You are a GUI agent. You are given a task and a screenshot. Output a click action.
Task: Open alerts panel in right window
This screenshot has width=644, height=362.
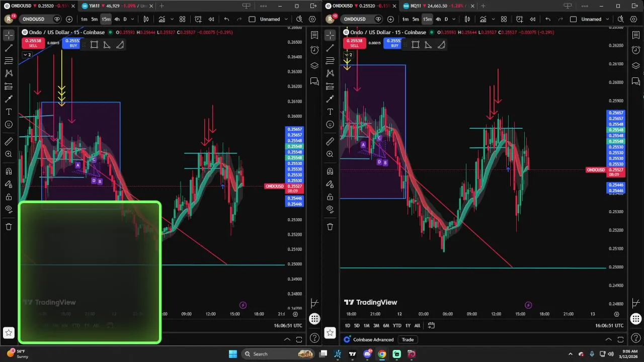(636, 50)
